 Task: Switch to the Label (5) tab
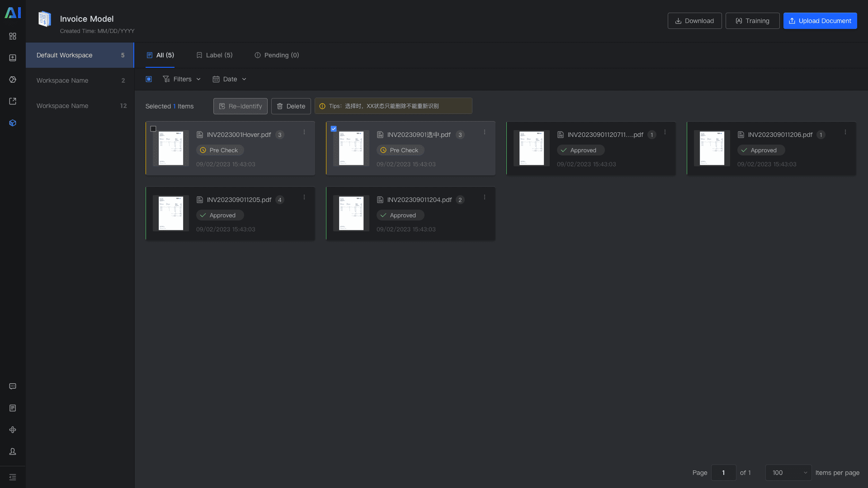(215, 55)
